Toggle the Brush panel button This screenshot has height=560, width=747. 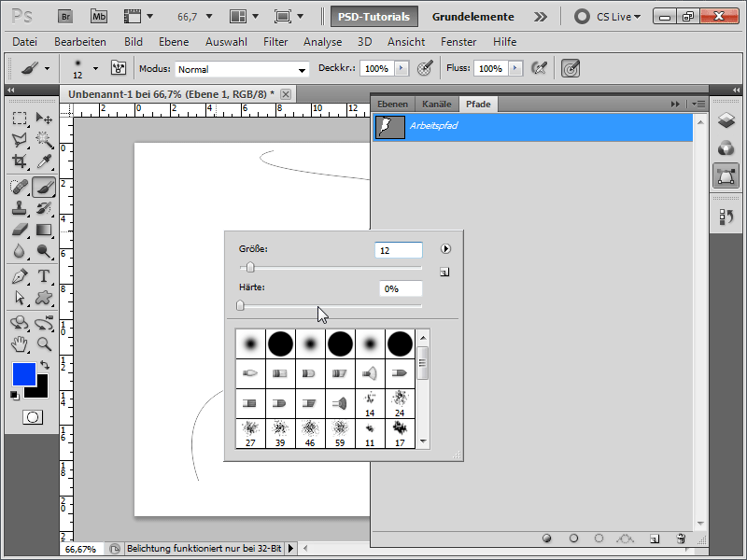119,68
